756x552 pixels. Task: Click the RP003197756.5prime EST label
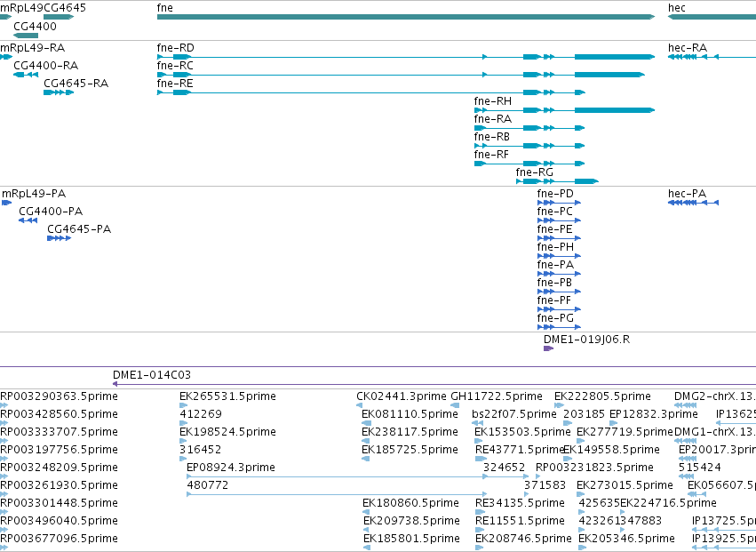tap(59, 450)
